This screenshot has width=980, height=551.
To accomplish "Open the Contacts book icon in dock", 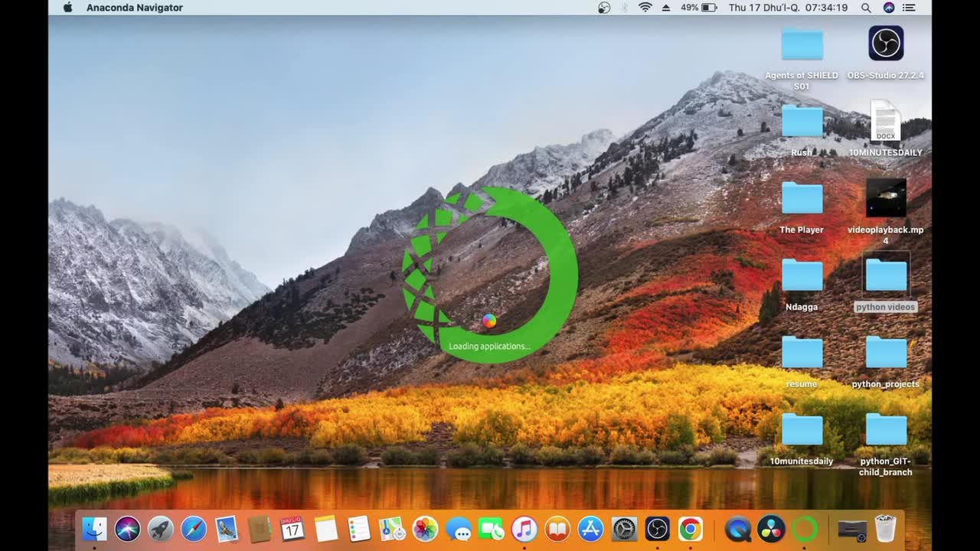I will (x=260, y=529).
